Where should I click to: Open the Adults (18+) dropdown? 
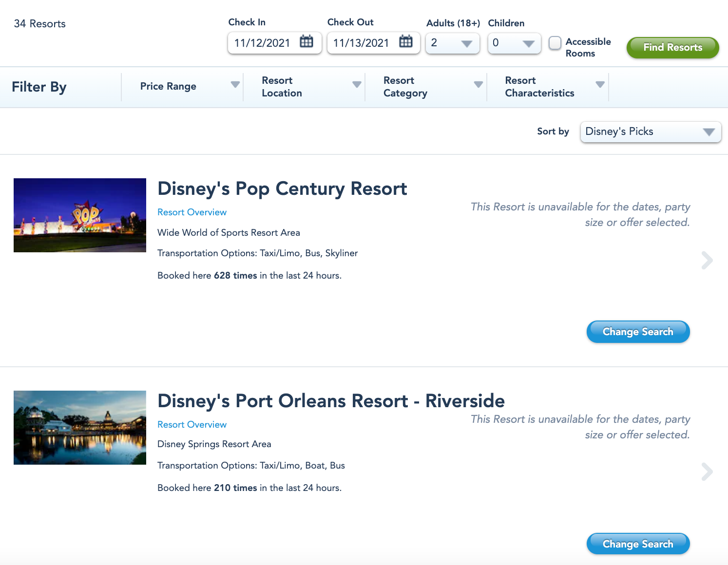point(452,43)
